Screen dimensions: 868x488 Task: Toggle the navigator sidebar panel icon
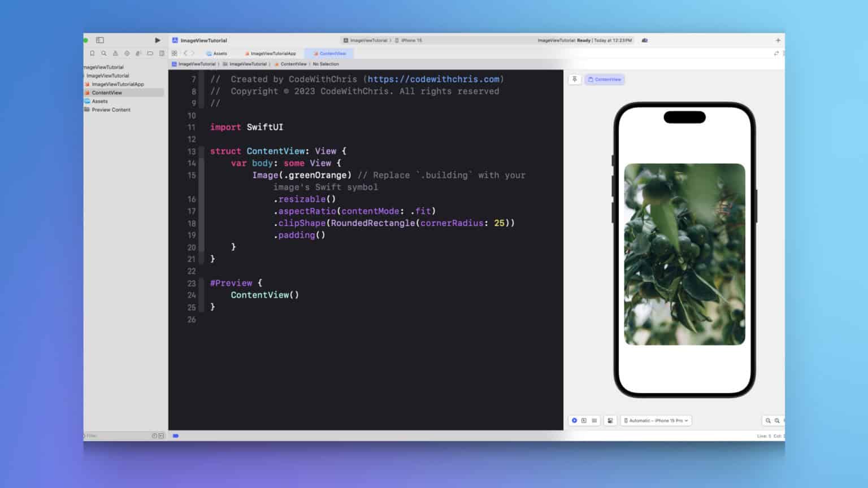coord(100,40)
